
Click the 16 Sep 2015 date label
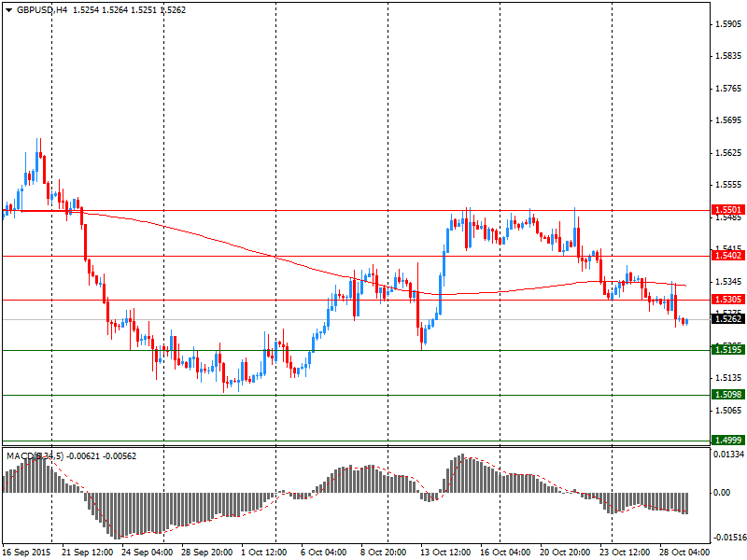28,553
